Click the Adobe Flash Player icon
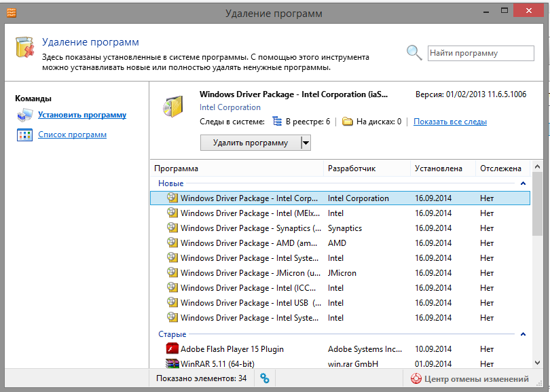 click(x=172, y=349)
